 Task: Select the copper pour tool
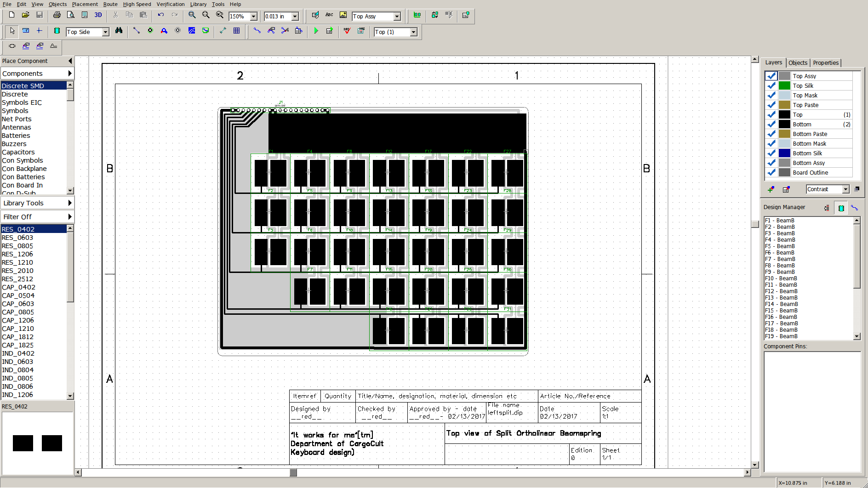point(192,31)
